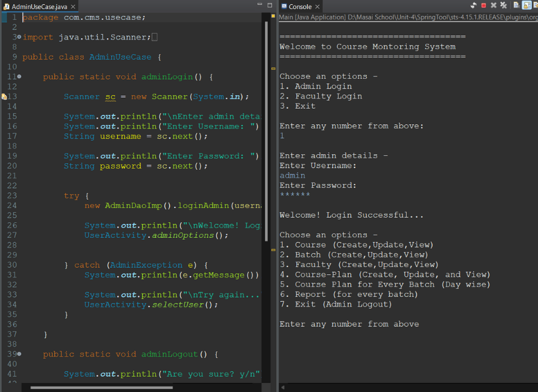Click '2. Faculty Login' in console output

[x=321, y=96]
